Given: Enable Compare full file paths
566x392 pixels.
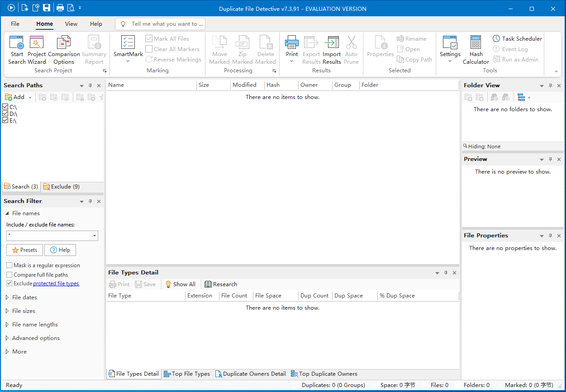Looking at the screenshot, I should pyautogui.click(x=10, y=274).
